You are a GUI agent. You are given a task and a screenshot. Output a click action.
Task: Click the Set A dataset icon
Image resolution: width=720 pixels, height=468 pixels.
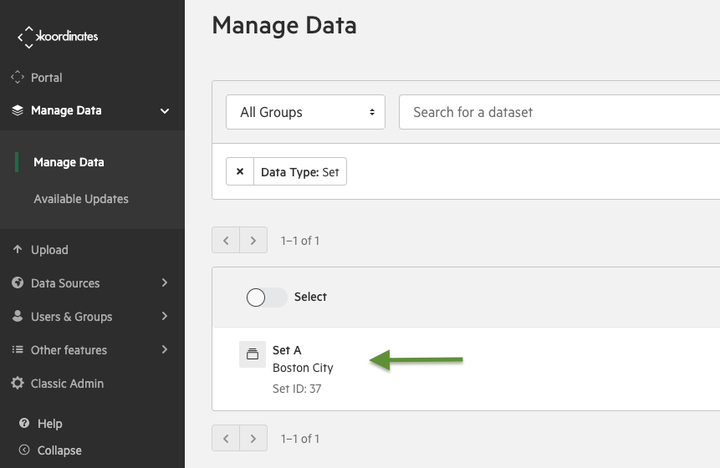tap(253, 354)
